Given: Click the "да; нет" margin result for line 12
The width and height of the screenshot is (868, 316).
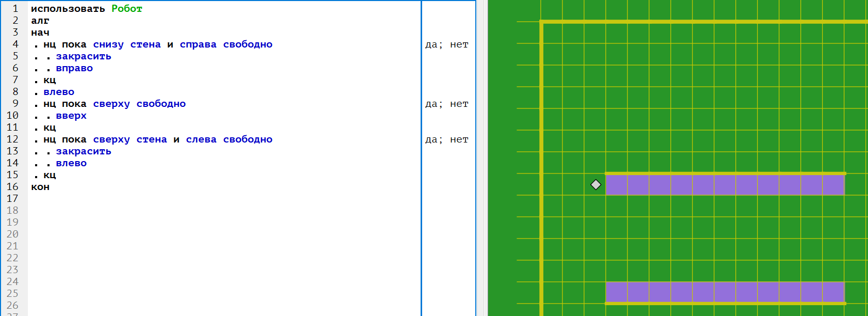Looking at the screenshot, I should (446, 139).
